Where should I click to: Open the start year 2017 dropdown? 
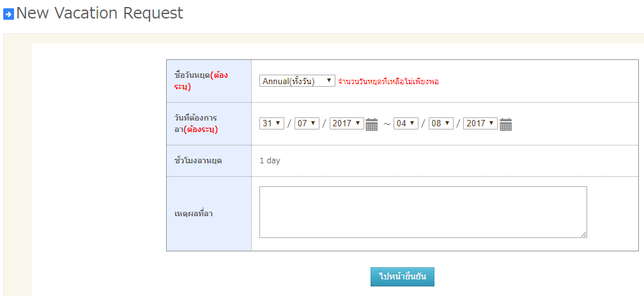[347, 123]
